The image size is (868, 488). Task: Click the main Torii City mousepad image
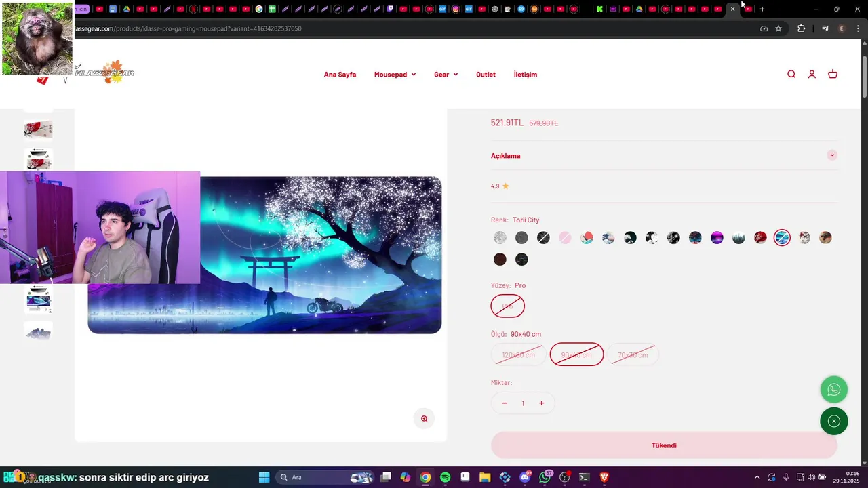[x=264, y=255]
